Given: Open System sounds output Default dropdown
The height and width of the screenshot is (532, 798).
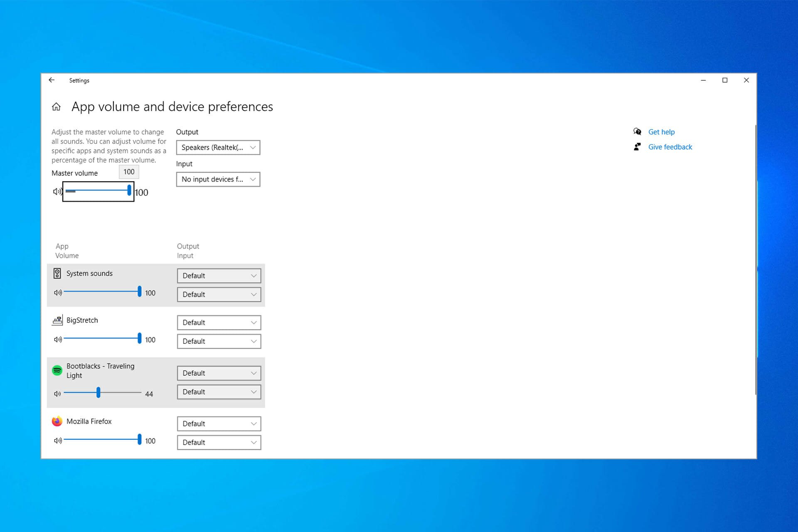Looking at the screenshot, I should 219,276.
